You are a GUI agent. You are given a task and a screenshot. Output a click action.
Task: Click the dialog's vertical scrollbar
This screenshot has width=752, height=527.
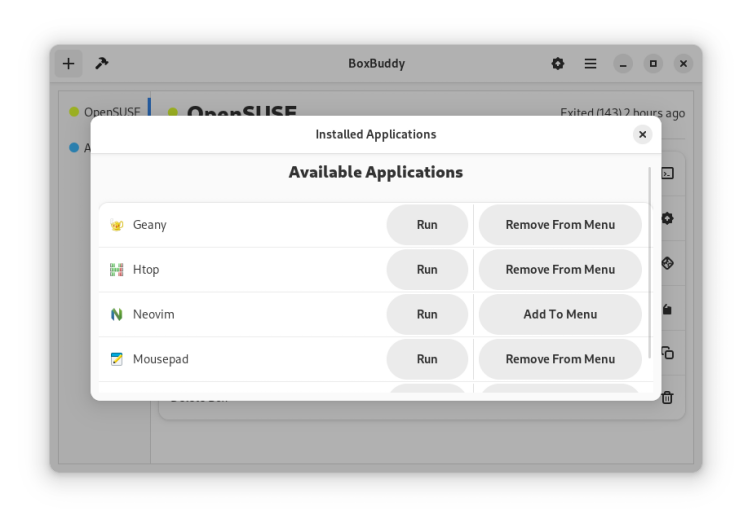pos(650,260)
